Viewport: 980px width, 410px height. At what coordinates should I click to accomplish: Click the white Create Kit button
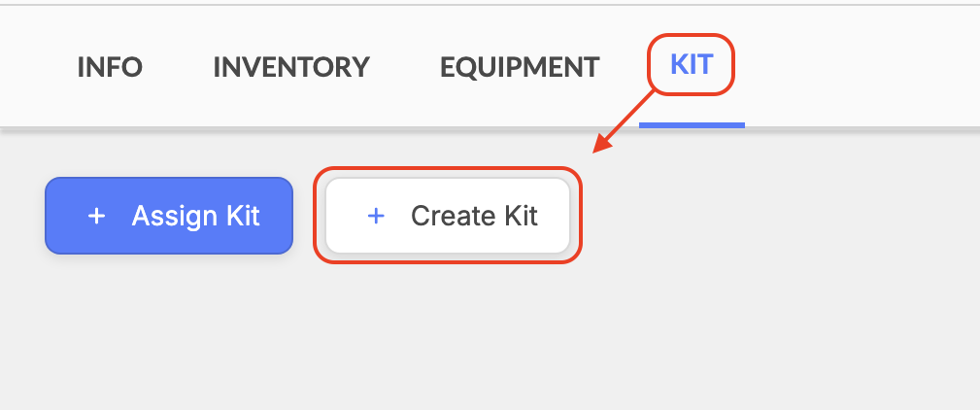click(448, 216)
